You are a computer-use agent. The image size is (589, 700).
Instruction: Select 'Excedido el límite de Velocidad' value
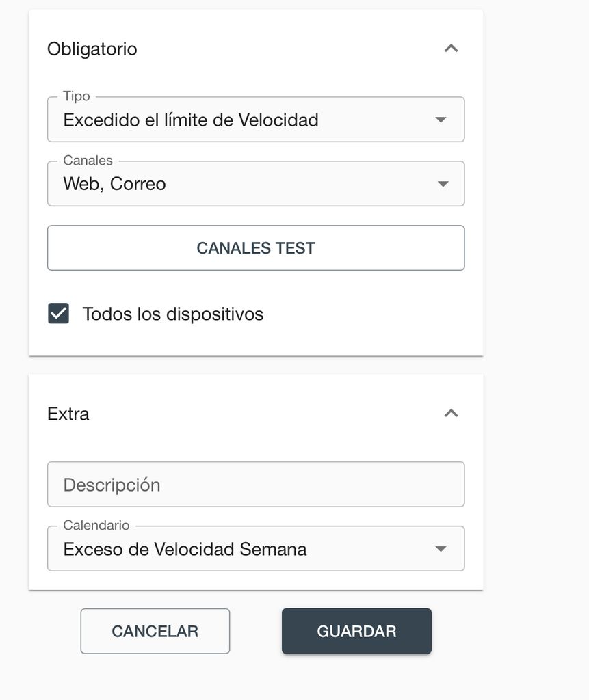coord(191,120)
